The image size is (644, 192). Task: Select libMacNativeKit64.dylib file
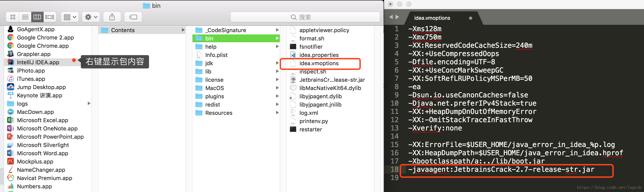coord(330,88)
